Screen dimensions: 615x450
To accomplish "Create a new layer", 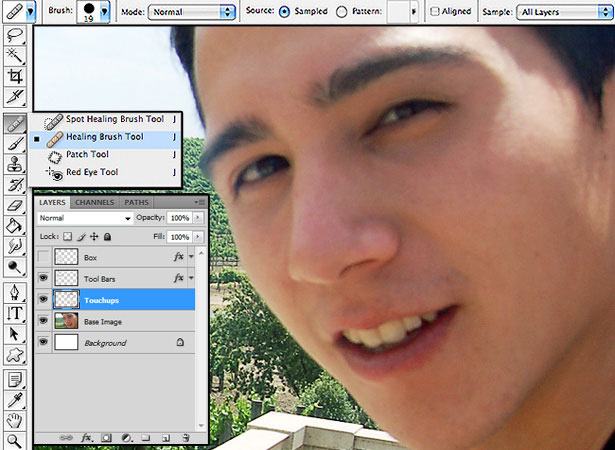I will click(x=166, y=437).
